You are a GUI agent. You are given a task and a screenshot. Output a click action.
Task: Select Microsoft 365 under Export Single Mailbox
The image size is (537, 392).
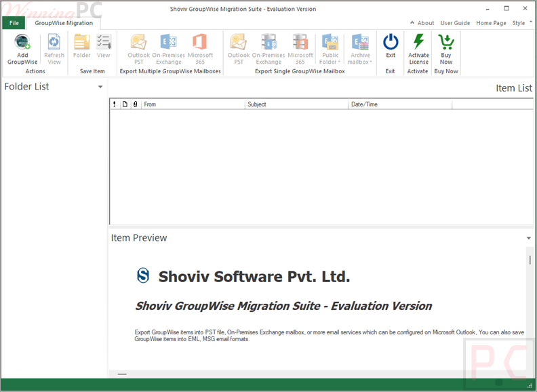click(300, 49)
